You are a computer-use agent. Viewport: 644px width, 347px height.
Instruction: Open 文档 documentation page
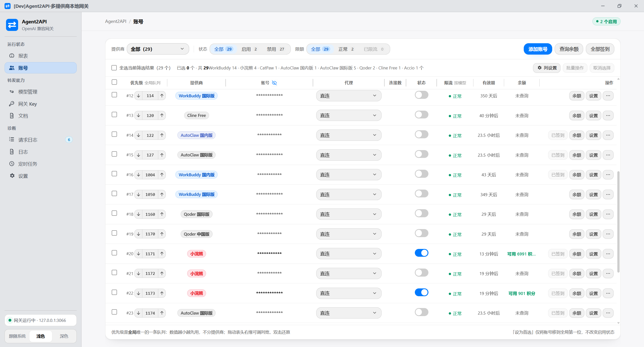click(x=41, y=116)
